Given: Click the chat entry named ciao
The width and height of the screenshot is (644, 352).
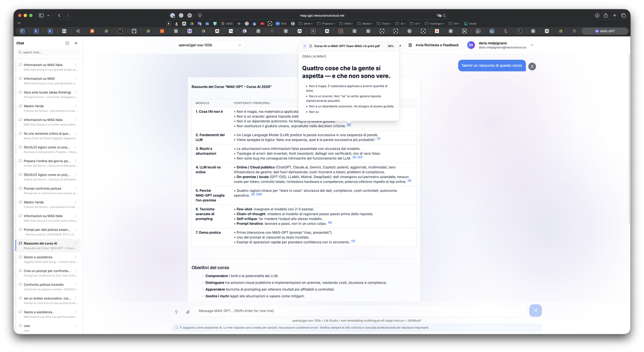Looking at the screenshot, I should pyautogui.click(x=48, y=328).
